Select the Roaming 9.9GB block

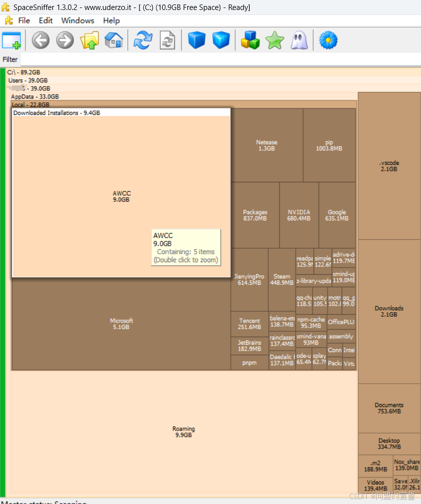[x=183, y=432]
